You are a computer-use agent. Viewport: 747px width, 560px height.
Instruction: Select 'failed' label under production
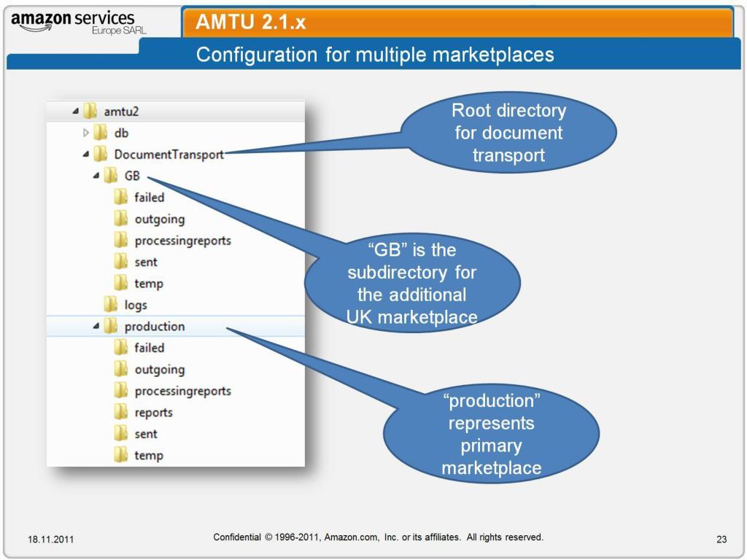pos(149,348)
